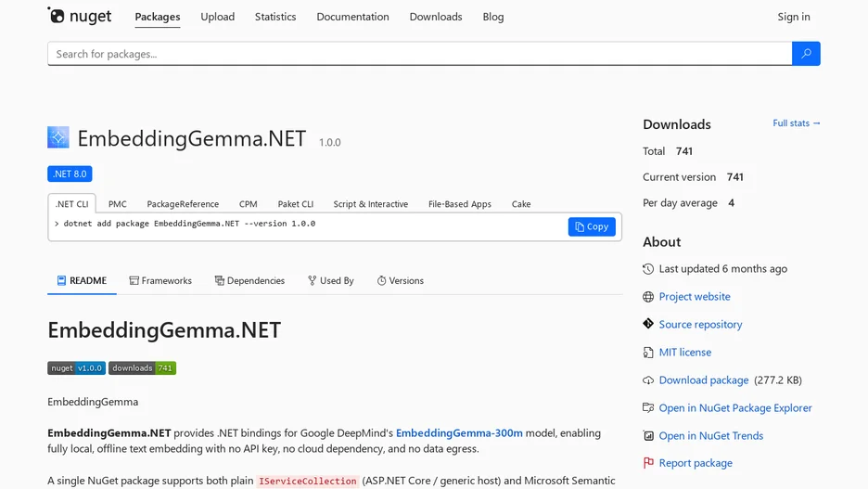Open the Source repository link
The height and width of the screenshot is (489, 868).
700,325
